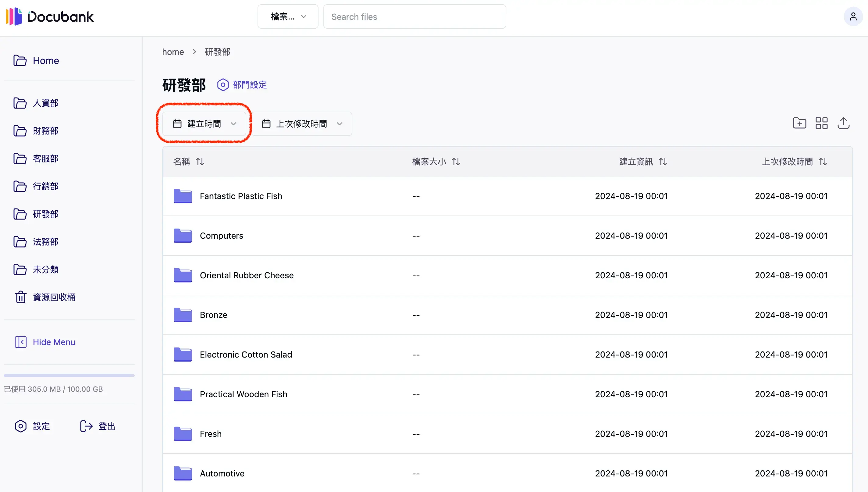Toggle sorting on 名稱 column

coord(200,162)
